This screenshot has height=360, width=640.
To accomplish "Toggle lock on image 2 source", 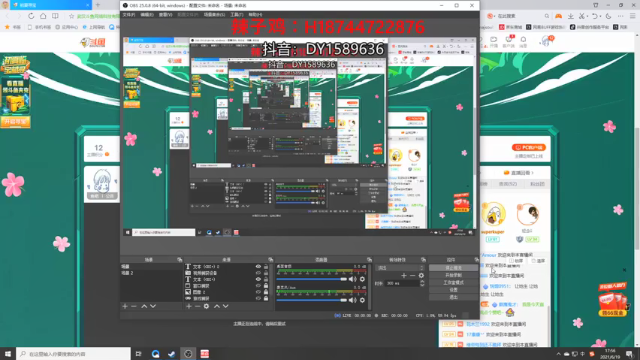I will (266, 292).
